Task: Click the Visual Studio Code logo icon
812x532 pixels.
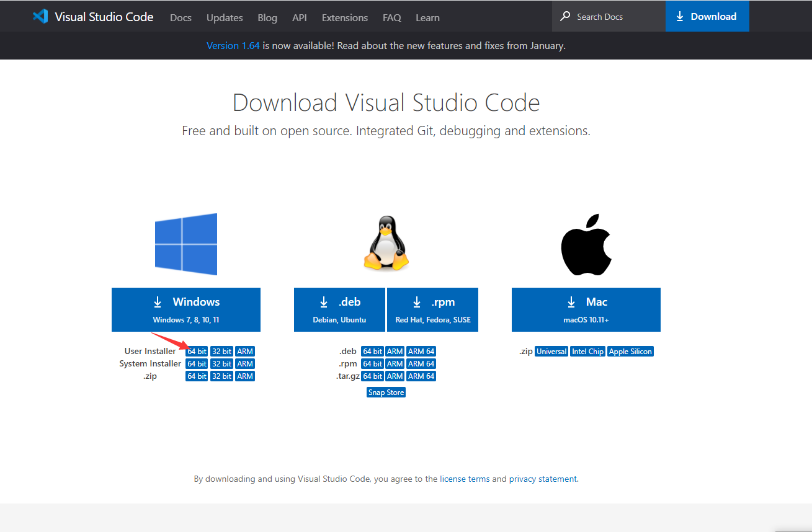Action: click(x=40, y=17)
